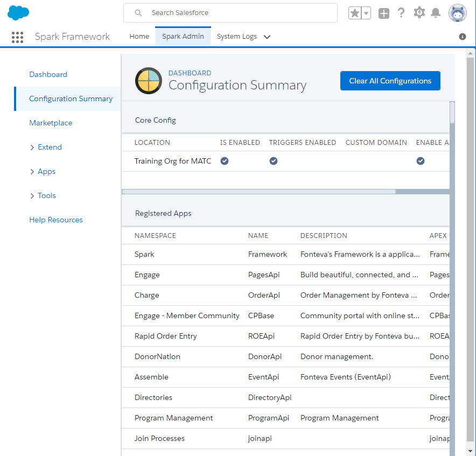Click the Salesforce cloud logo
The width and height of the screenshot is (476, 456).
pyautogui.click(x=18, y=13)
